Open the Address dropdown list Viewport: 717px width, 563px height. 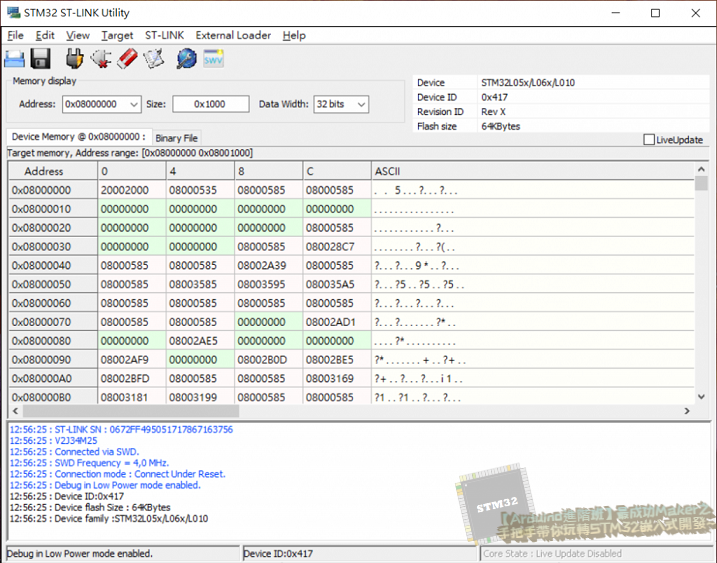134,104
